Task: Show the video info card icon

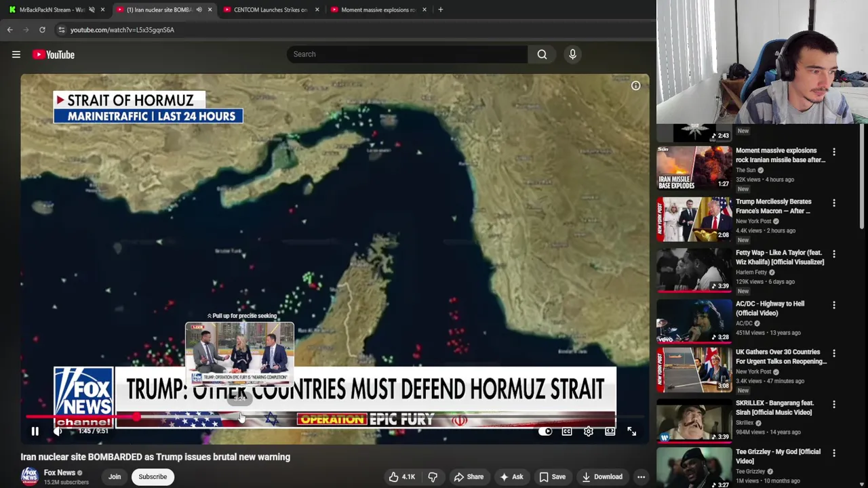Action: [635, 86]
